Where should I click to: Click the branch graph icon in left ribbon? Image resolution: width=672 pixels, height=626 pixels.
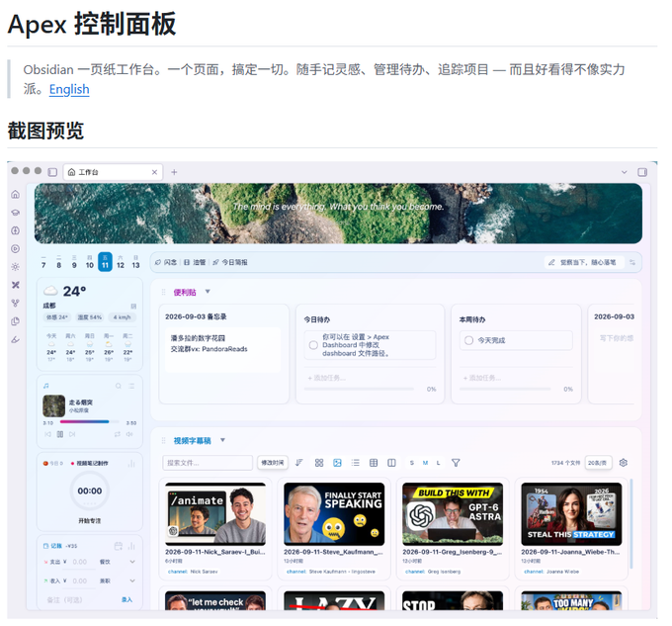coord(16,304)
